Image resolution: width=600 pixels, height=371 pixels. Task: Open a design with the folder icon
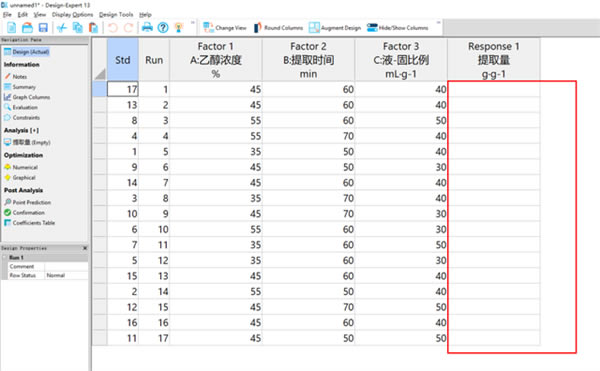pyautogui.click(x=27, y=28)
